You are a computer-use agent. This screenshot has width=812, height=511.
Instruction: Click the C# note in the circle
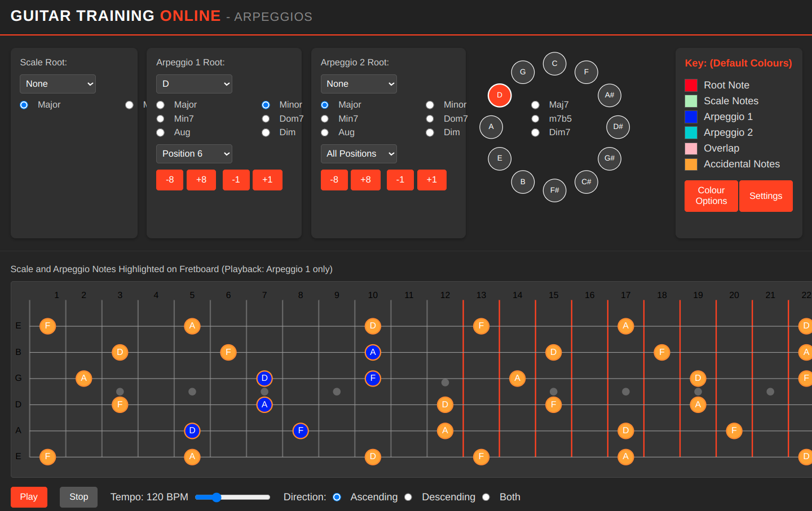pyautogui.click(x=586, y=182)
